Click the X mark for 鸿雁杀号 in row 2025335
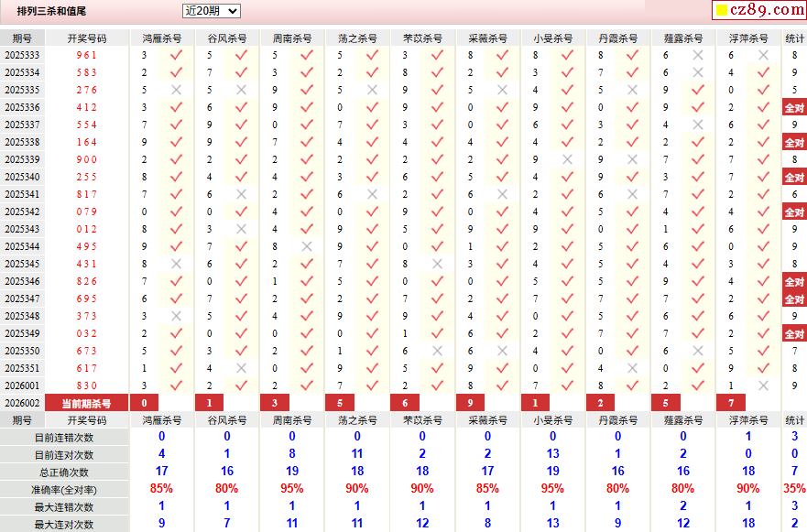The image size is (807, 532). coord(176,90)
